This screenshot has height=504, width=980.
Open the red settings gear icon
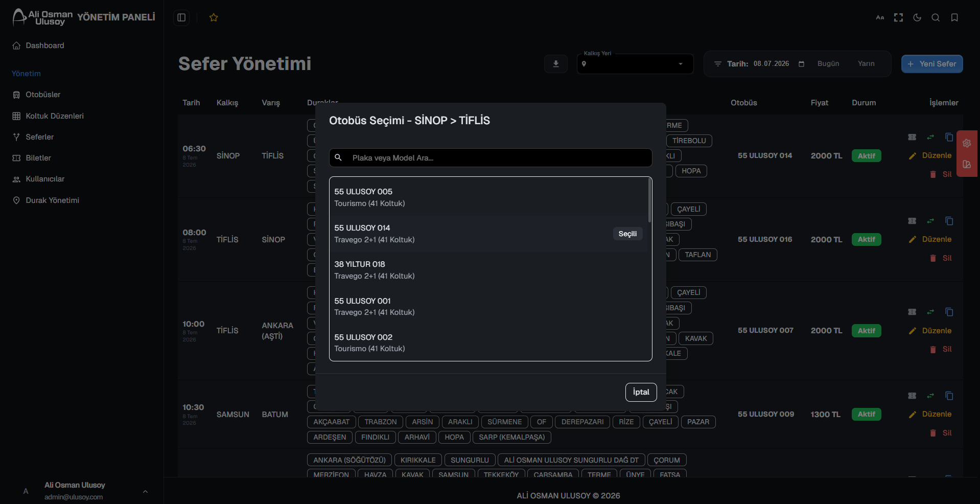tap(967, 143)
